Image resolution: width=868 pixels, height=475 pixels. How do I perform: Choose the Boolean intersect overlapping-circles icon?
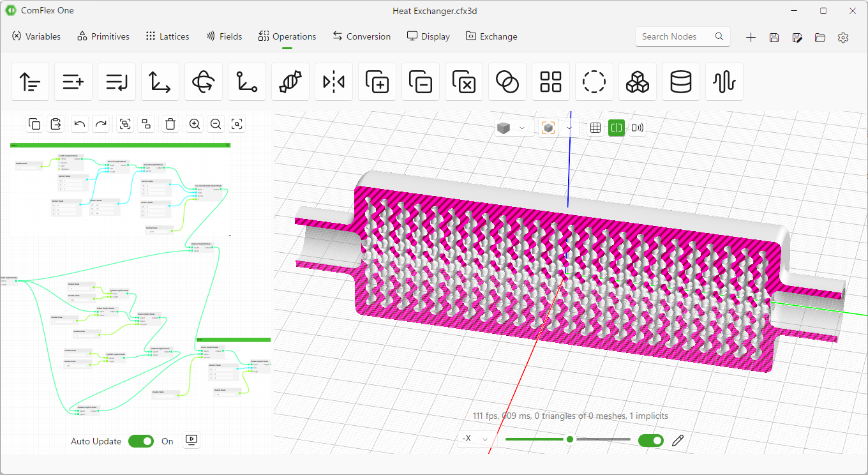click(x=507, y=82)
